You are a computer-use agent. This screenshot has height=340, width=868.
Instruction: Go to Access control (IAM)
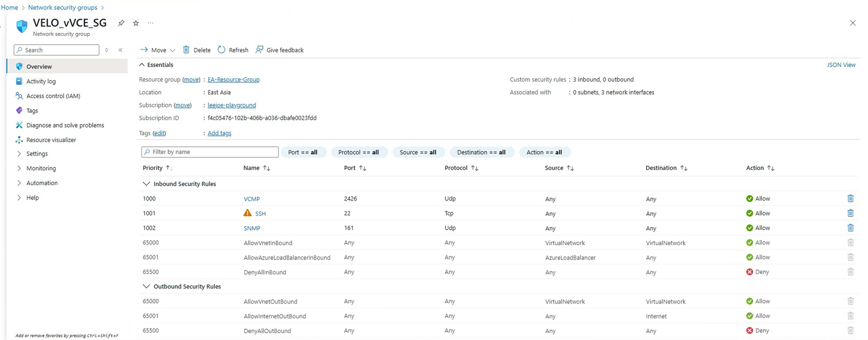point(53,96)
